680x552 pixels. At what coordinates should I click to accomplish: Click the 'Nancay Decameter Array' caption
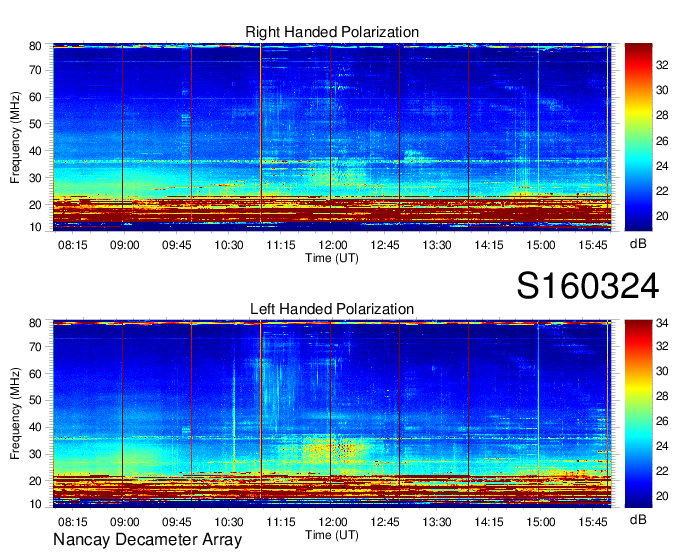tap(147, 540)
